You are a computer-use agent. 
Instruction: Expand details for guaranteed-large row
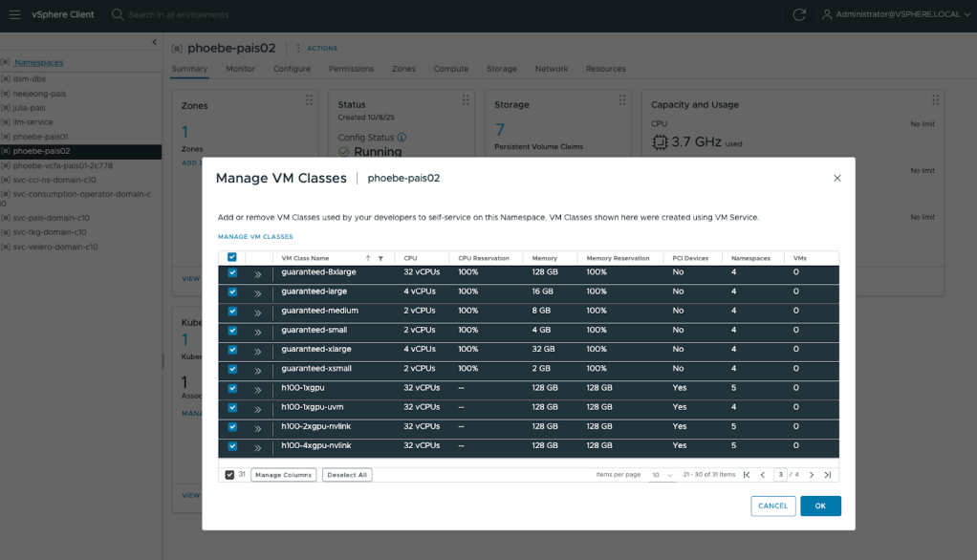(x=257, y=293)
